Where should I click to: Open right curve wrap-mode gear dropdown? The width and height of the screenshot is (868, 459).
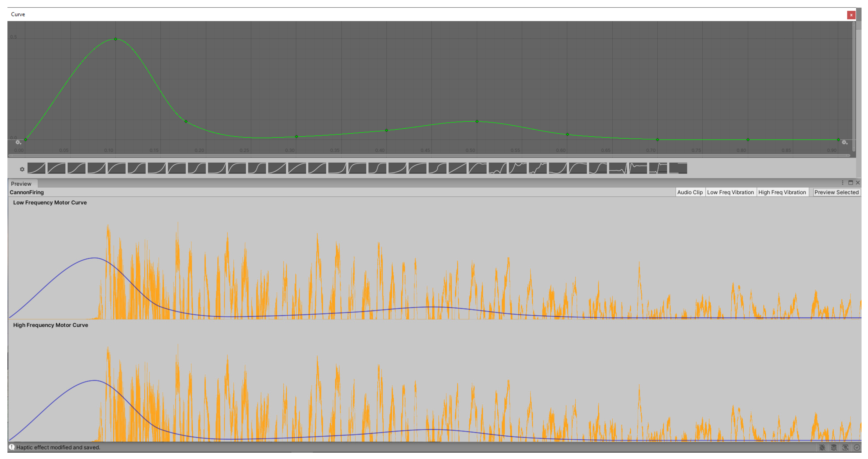point(845,142)
